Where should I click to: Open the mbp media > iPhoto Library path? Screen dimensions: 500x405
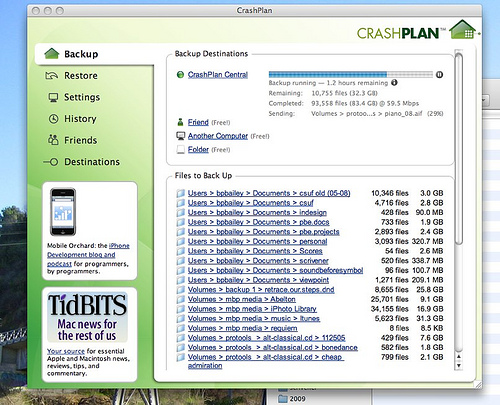pos(252,309)
